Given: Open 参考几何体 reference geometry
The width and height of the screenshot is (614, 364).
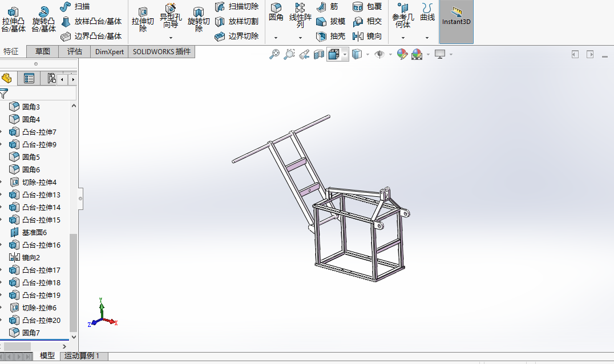Looking at the screenshot, I should pyautogui.click(x=403, y=15).
